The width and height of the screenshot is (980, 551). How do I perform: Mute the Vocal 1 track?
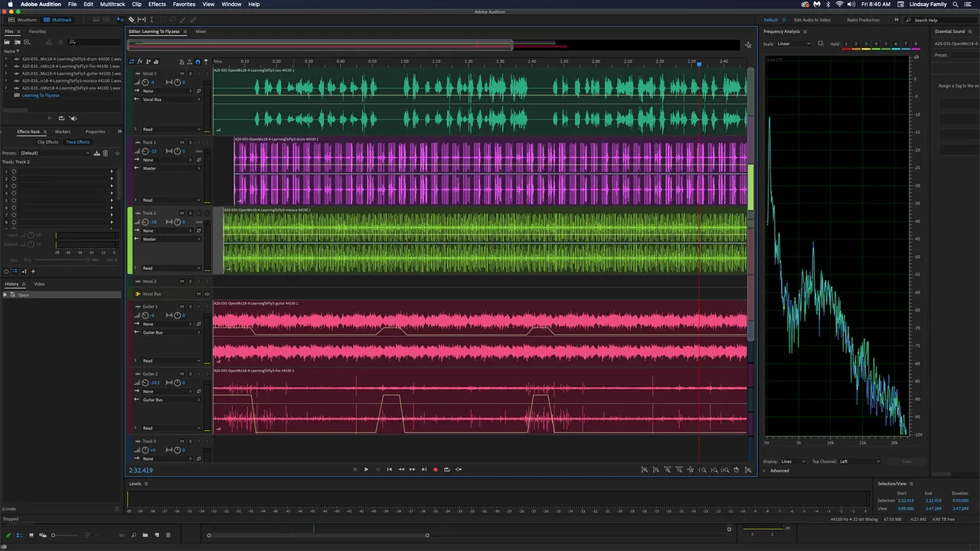click(182, 73)
